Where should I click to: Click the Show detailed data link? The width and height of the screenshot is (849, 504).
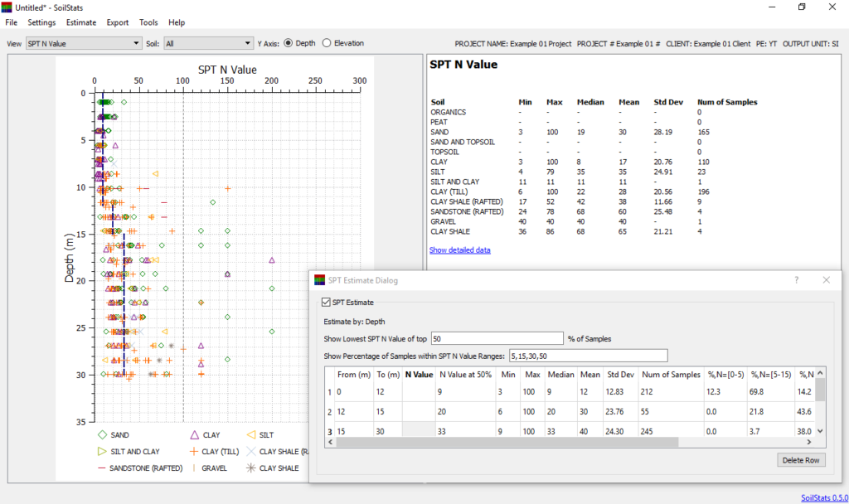coord(459,250)
